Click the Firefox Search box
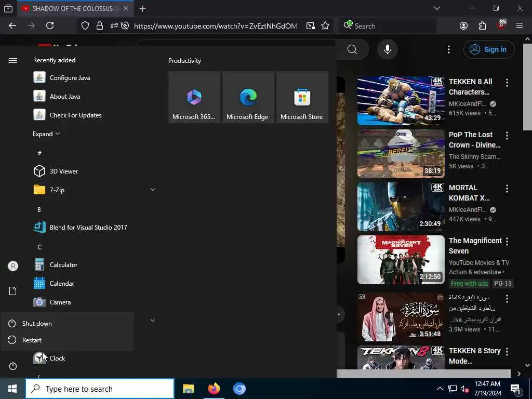This screenshot has width=532, height=399. [x=387, y=26]
